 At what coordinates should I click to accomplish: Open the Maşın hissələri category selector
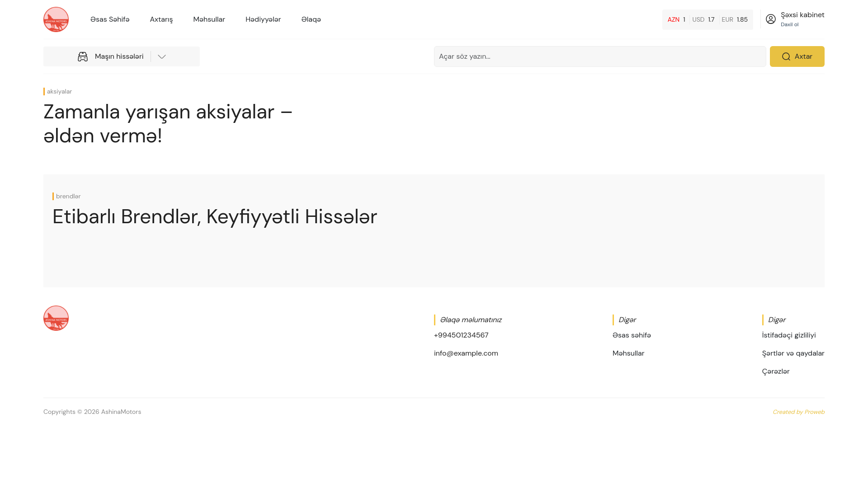pyautogui.click(x=122, y=56)
